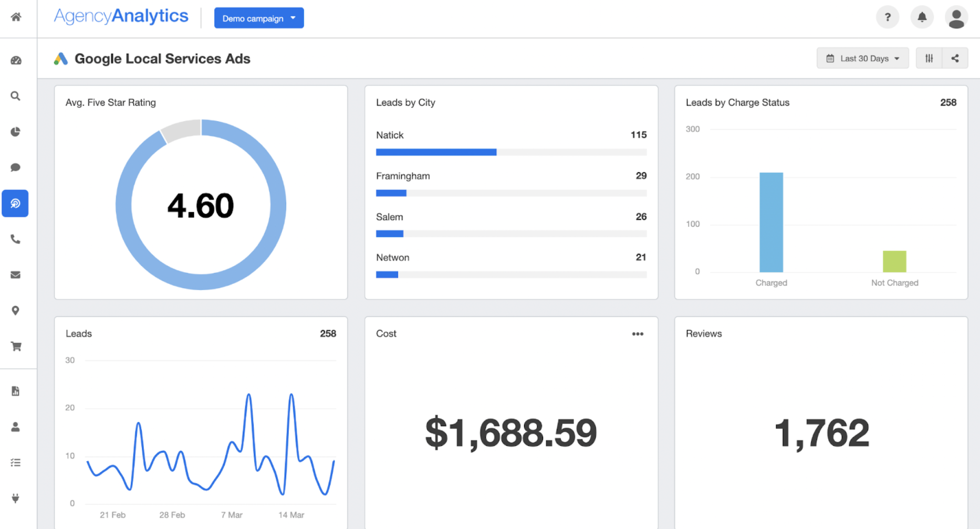
Task: Click the Reviews widget heading
Action: (x=704, y=334)
